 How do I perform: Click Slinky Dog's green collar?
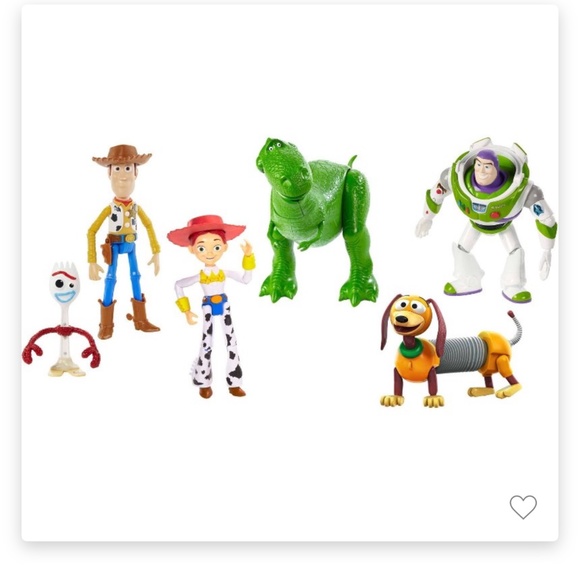tap(411, 348)
